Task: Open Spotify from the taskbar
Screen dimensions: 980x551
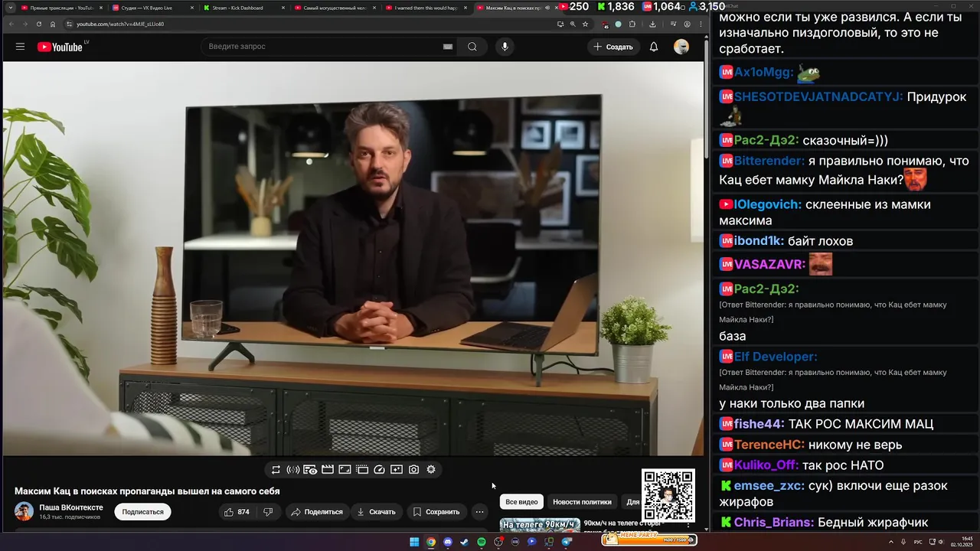Action: click(x=481, y=542)
